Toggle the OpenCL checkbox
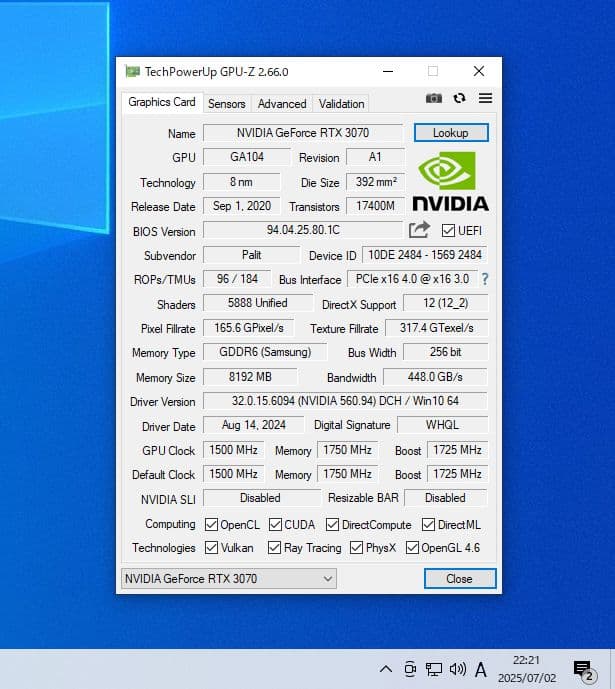The width and height of the screenshot is (615, 689). [x=211, y=524]
